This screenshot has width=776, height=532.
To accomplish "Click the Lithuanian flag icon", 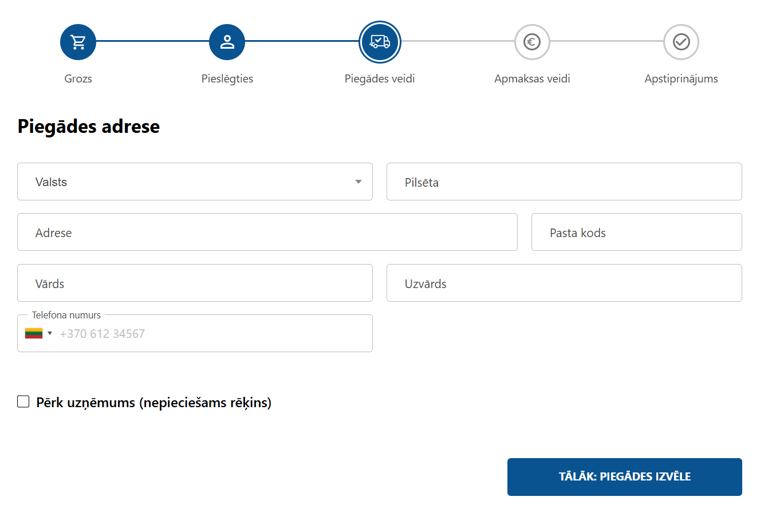I will [x=34, y=333].
